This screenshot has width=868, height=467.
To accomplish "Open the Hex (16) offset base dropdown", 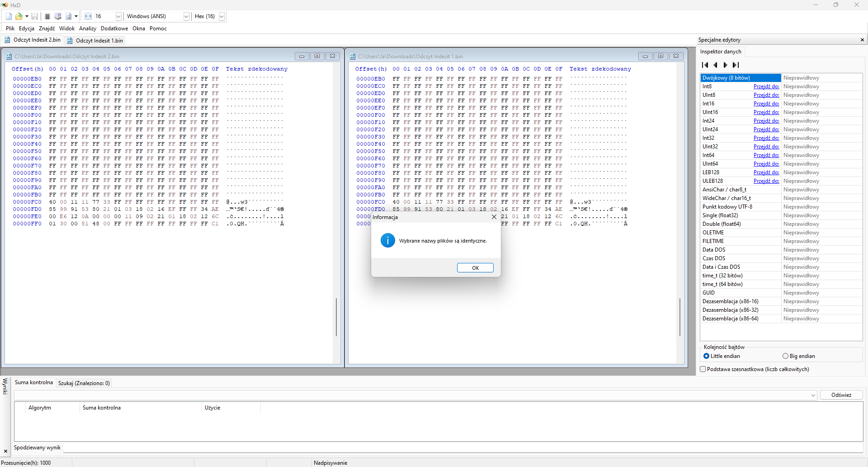I will tap(222, 16).
